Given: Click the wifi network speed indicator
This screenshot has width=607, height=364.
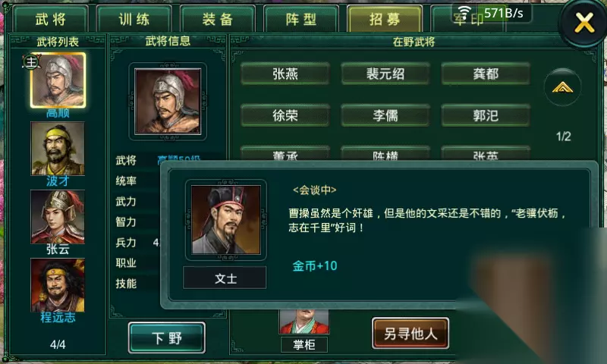Looking at the screenshot, I should 492,13.
